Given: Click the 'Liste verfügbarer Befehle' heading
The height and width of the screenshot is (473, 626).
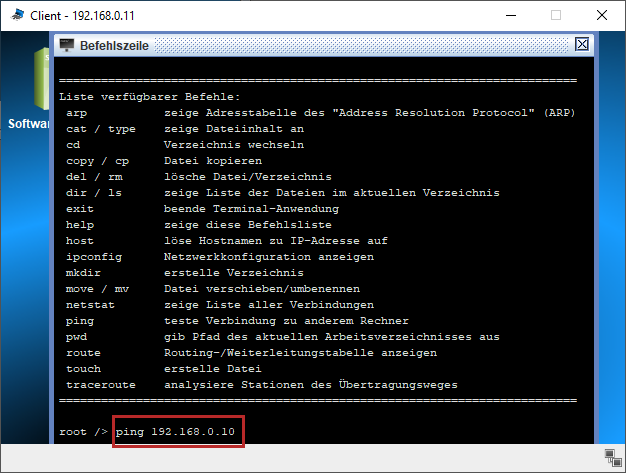Looking at the screenshot, I should [149, 97].
